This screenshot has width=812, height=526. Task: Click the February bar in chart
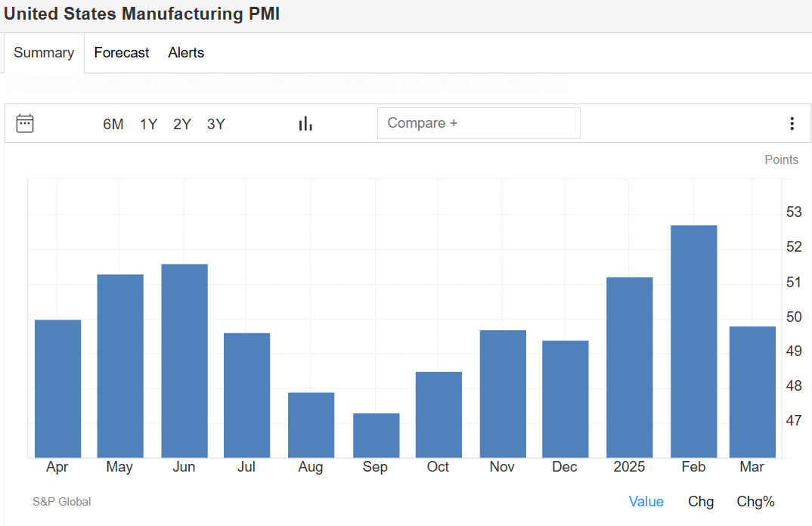(693, 342)
